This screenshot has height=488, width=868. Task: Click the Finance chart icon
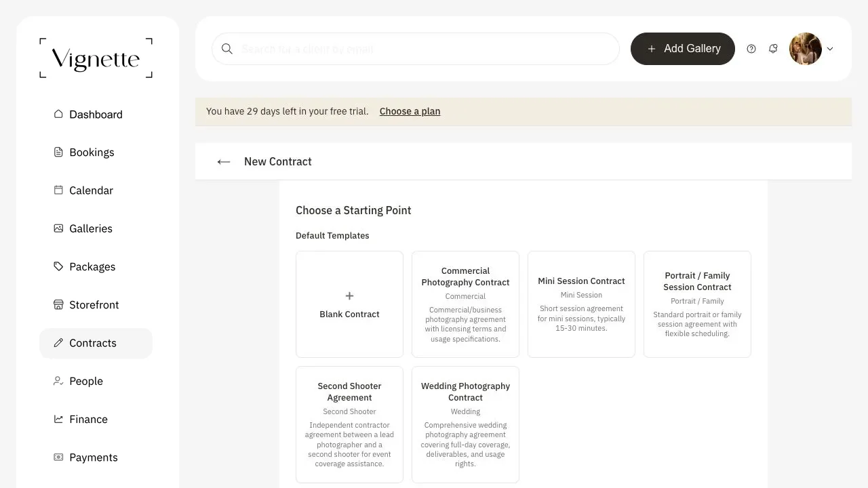pyautogui.click(x=58, y=419)
